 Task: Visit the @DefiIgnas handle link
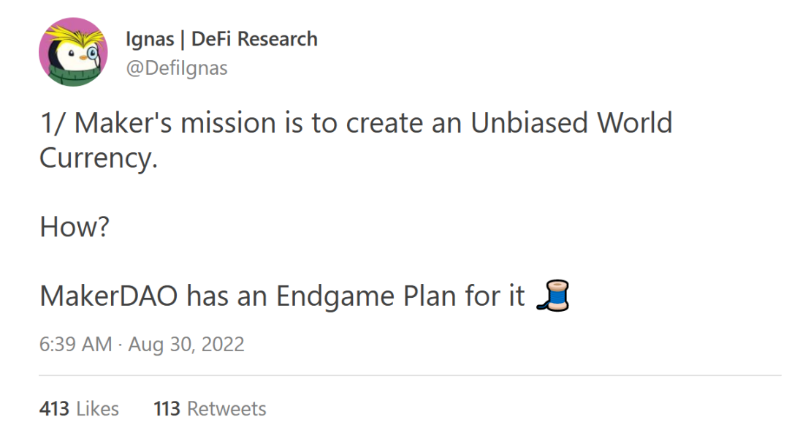click(x=177, y=68)
